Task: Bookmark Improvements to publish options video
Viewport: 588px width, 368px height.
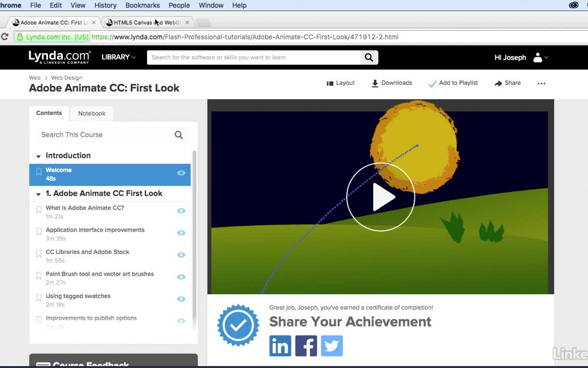Action: (39, 320)
